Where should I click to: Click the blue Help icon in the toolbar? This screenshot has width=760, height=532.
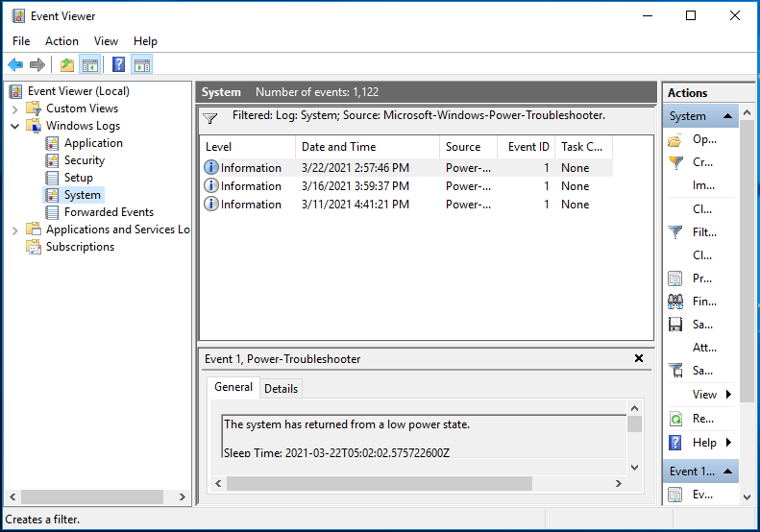coord(118,65)
